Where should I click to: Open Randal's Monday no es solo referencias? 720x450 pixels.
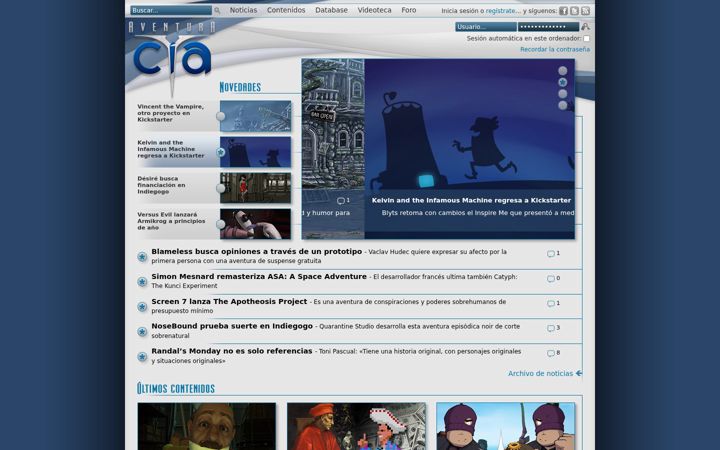tap(232, 351)
